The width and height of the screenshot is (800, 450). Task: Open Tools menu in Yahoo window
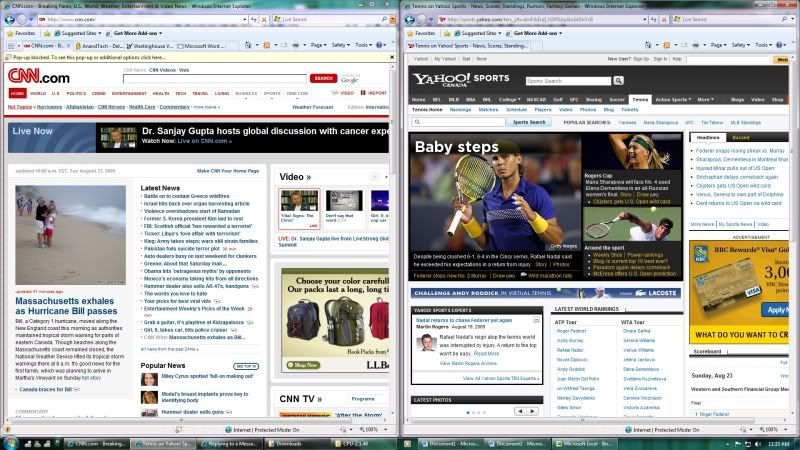click(x=763, y=45)
